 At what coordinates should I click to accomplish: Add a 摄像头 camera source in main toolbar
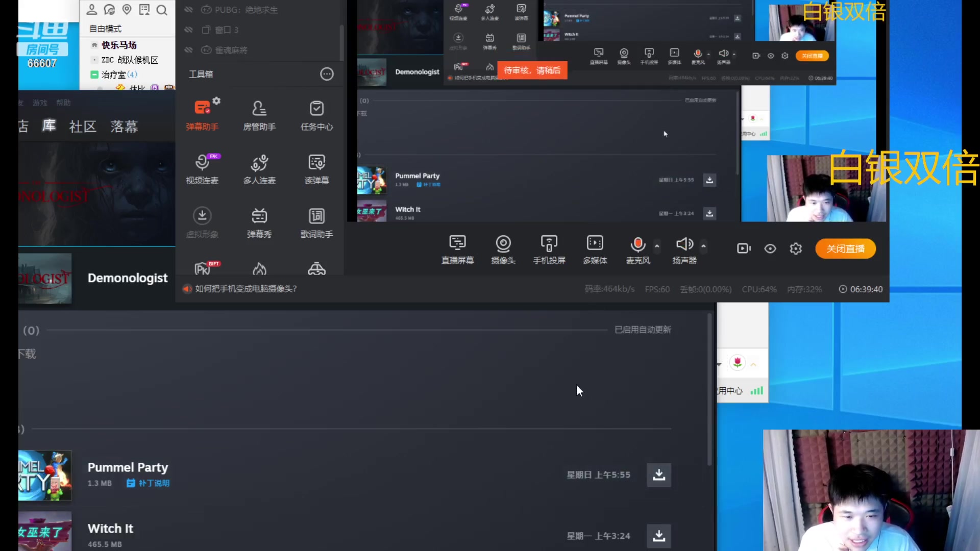point(503,249)
